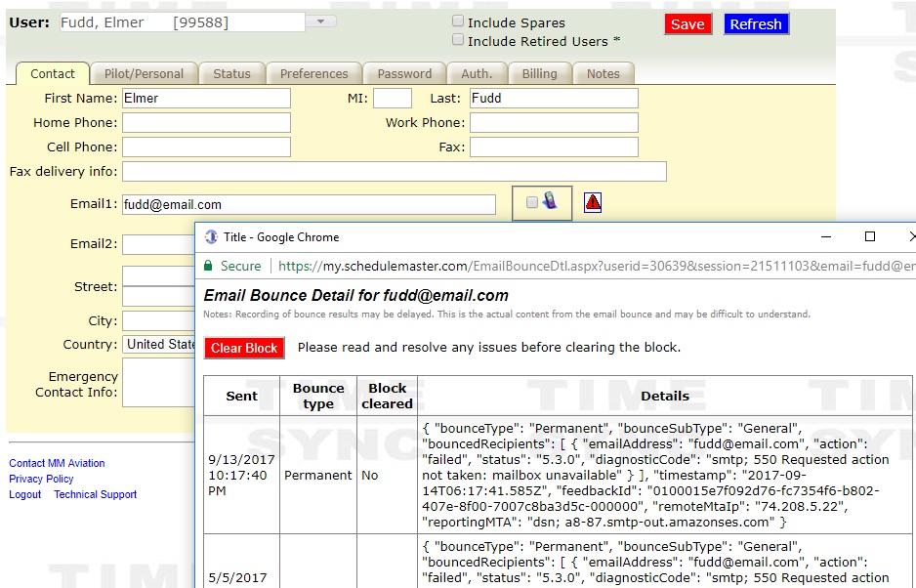Click the City input field

point(158,321)
